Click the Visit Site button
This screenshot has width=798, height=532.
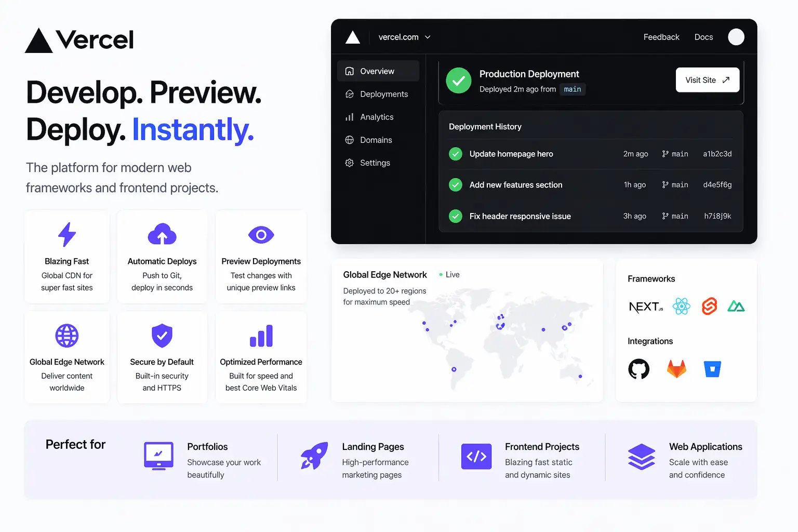point(707,80)
